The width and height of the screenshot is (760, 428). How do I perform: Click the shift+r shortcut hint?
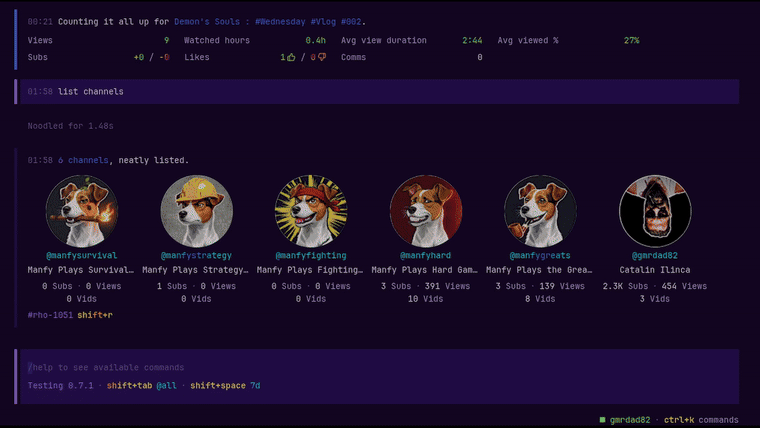click(x=95, y=315)
